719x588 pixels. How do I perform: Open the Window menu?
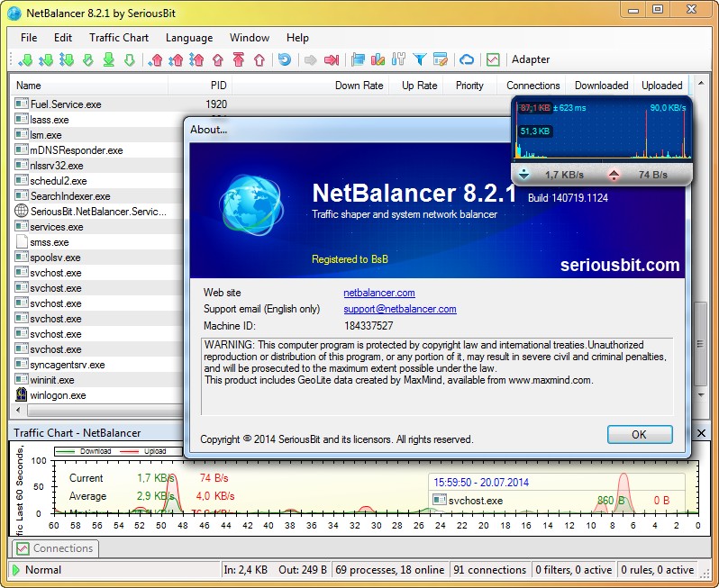coord(250,38)
